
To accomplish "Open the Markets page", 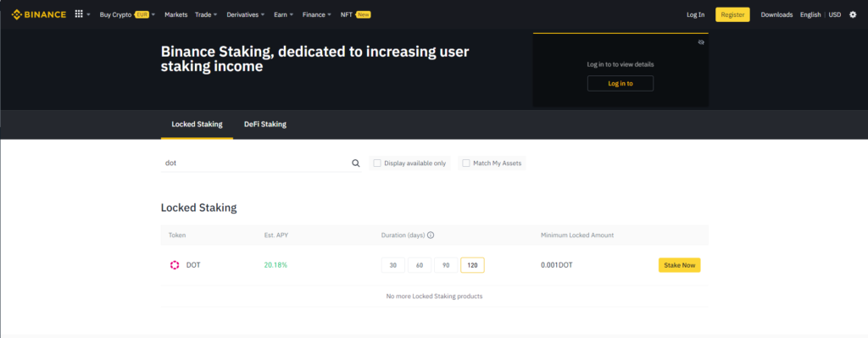I will [x=176, y=14].
